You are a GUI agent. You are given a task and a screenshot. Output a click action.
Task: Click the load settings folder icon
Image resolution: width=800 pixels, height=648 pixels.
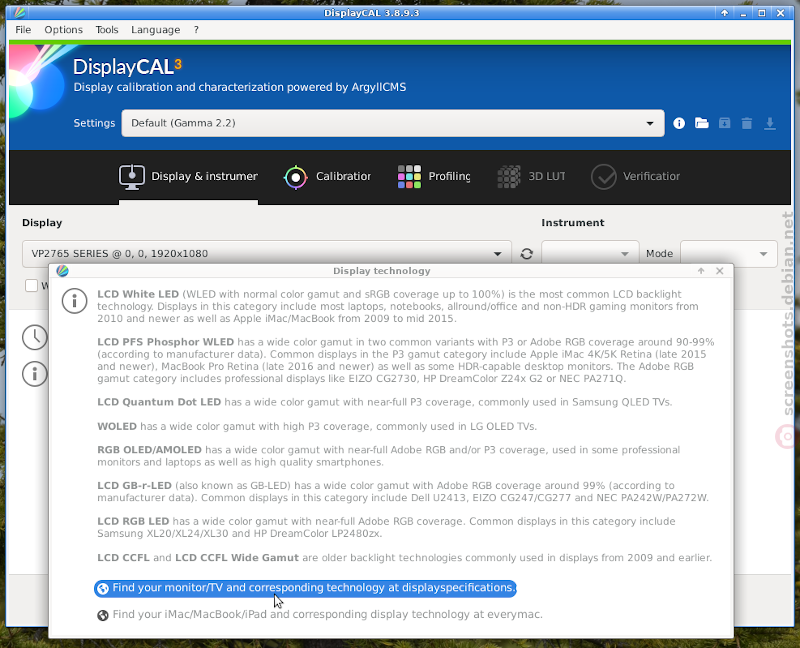coord(702,123)
